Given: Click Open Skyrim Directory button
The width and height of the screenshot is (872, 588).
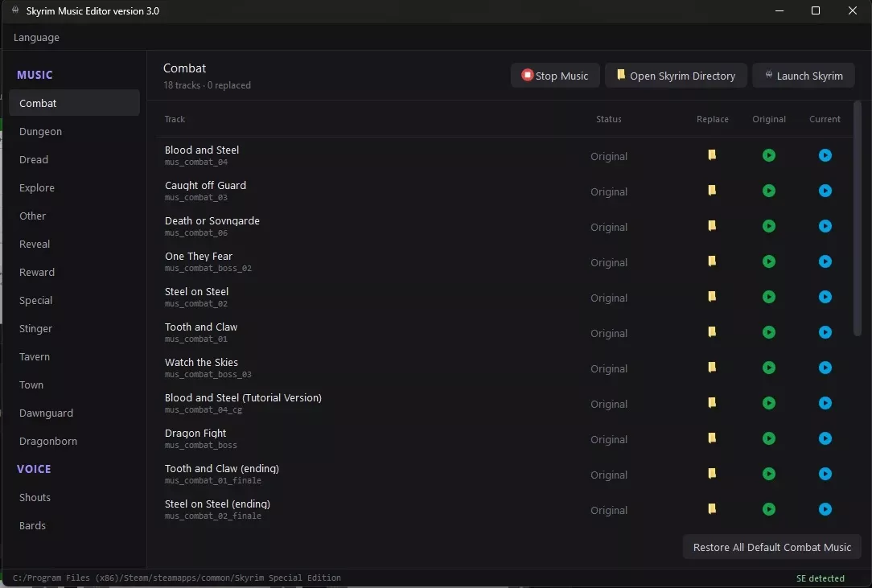Looking at the screenshot, I should [x=676, y=76].
